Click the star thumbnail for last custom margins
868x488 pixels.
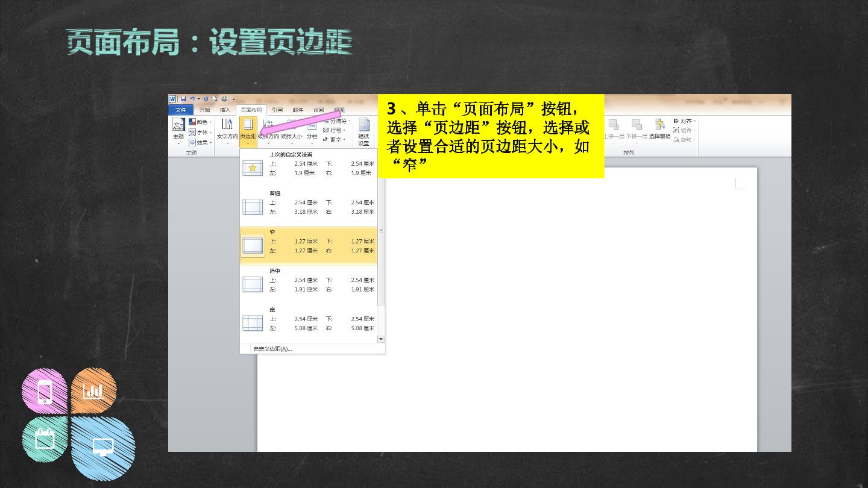click(253, 168)
